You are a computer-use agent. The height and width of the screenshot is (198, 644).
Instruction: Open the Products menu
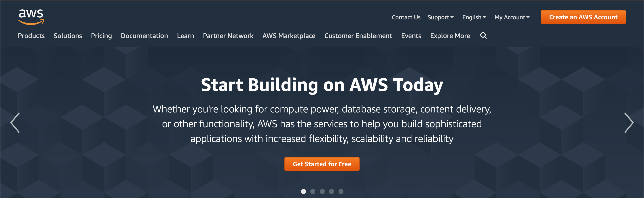pos(31,36)
